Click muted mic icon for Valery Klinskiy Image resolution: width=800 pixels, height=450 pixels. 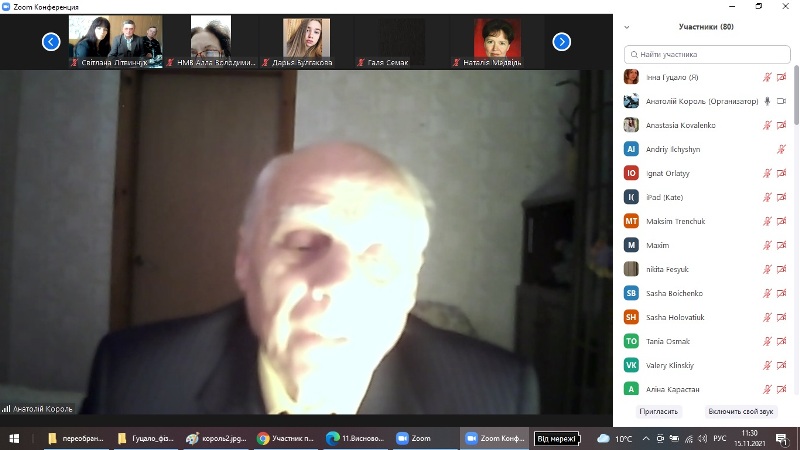pyautogui.click(x=767, y=365)
